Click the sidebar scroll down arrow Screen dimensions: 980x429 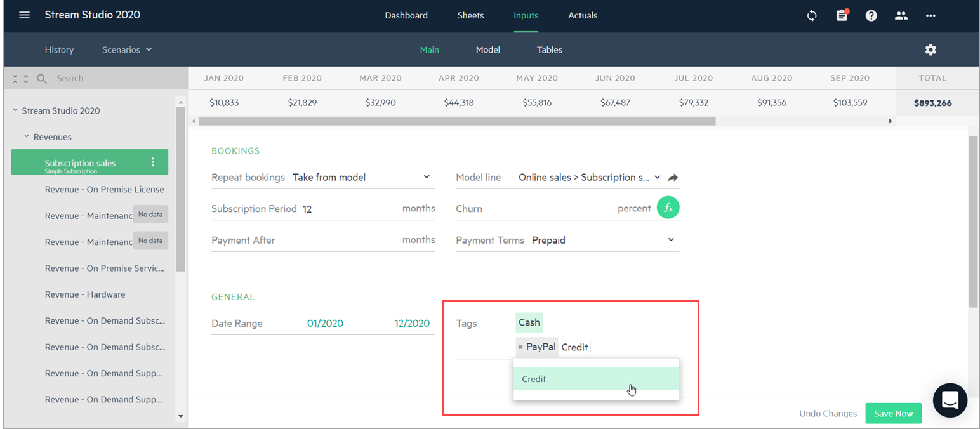[x=181, y=416]
